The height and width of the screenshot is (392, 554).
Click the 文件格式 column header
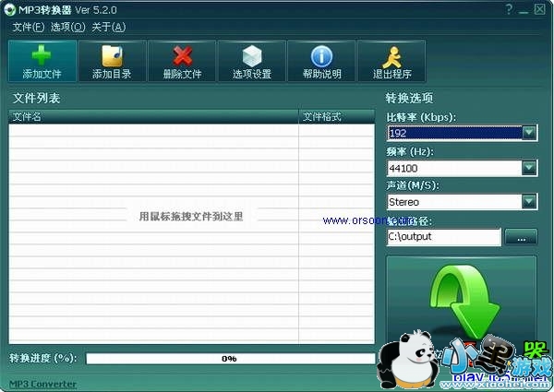(337, 116)
